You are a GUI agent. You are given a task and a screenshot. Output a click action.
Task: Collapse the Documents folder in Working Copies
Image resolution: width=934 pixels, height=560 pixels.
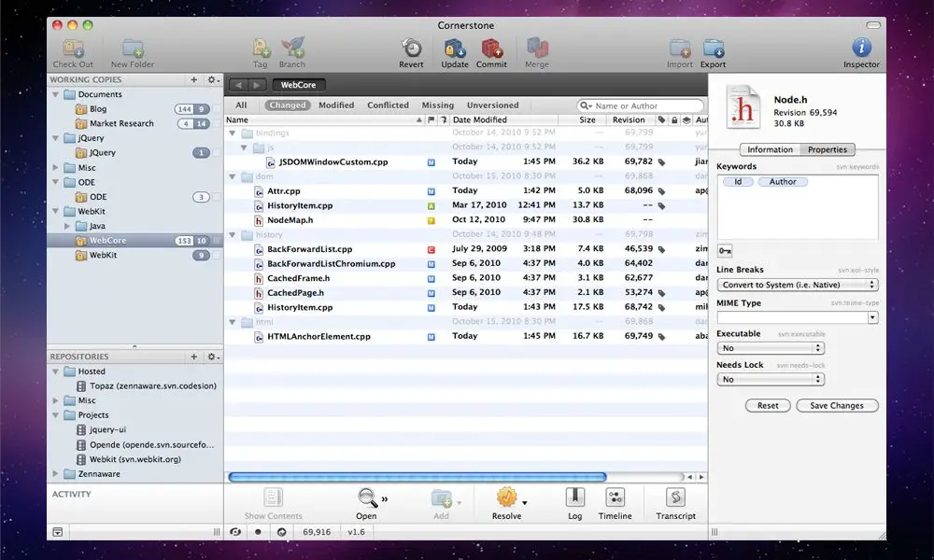(56, 94)
